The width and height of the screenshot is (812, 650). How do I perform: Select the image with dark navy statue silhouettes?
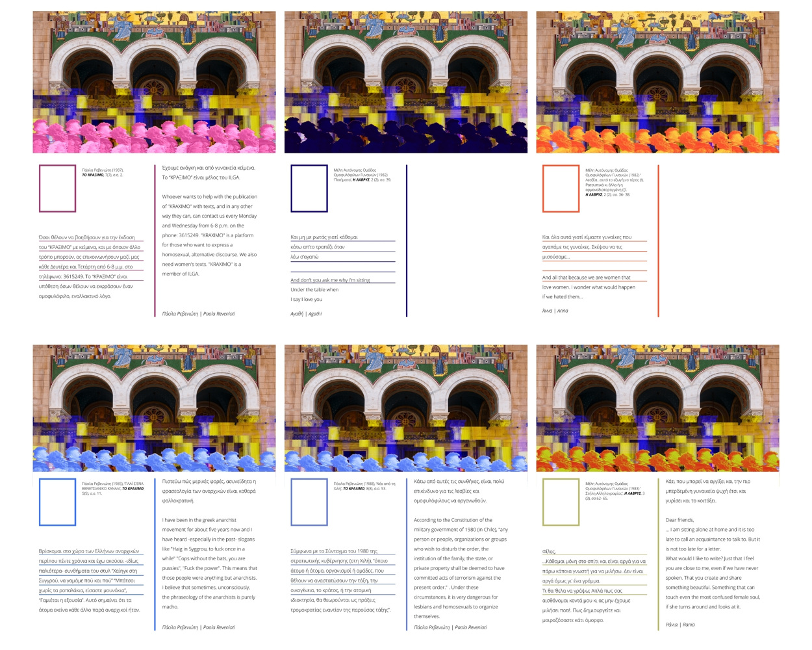coord(406,82)
